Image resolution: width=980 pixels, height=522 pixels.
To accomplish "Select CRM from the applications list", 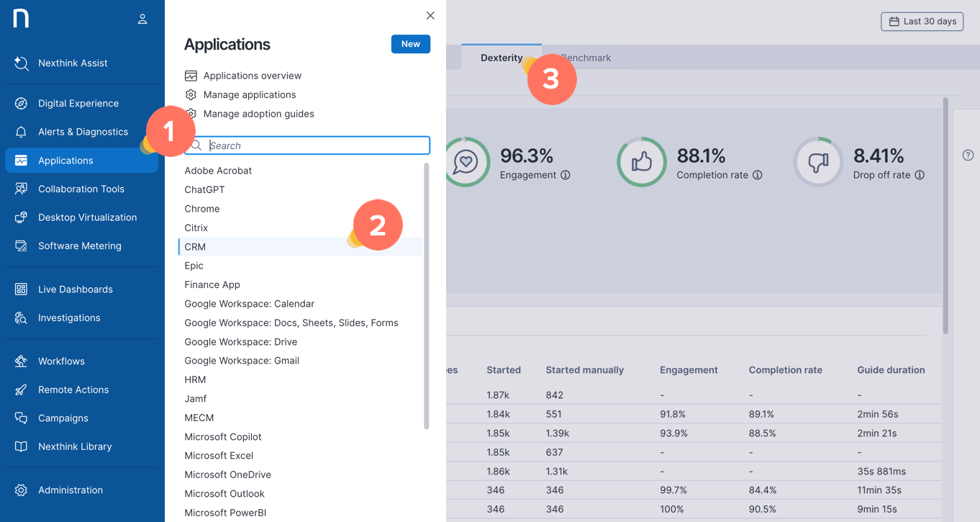I will coord(195,247).
